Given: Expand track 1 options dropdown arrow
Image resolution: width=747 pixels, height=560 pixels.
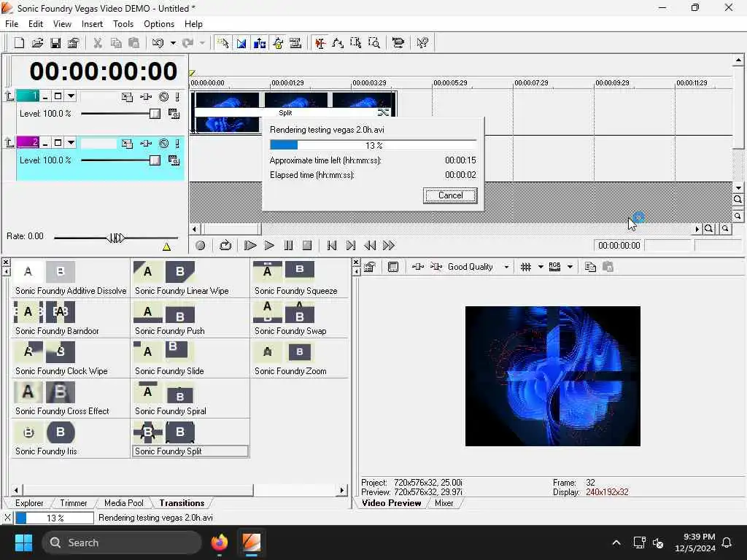Looking at the screenshot, I should pos(71,96).
